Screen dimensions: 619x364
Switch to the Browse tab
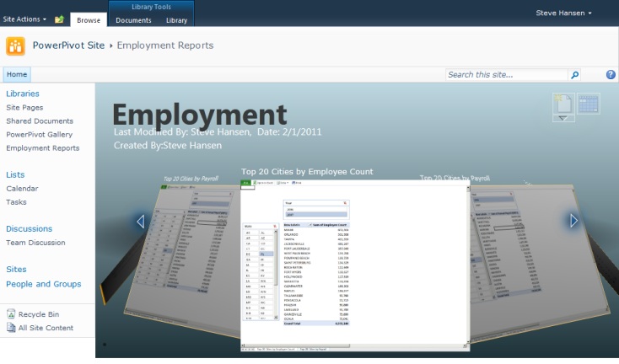click(x=89, y=20)
